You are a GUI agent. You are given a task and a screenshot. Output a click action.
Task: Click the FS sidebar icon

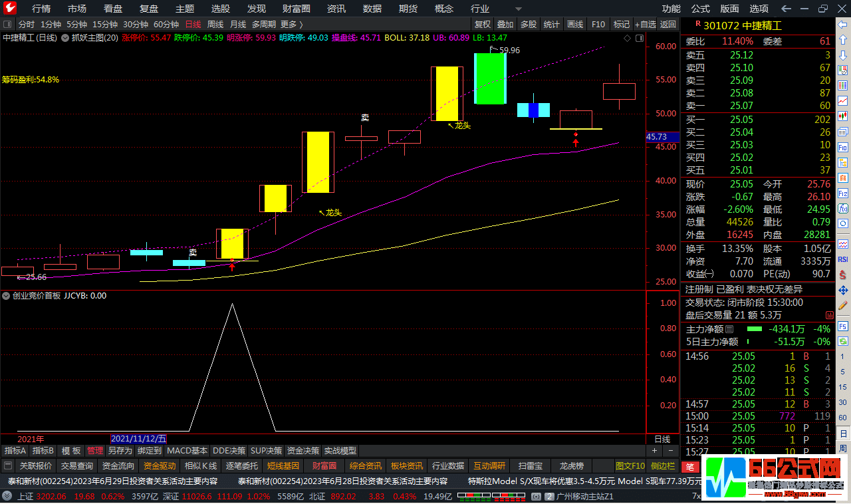coord(843,326)
